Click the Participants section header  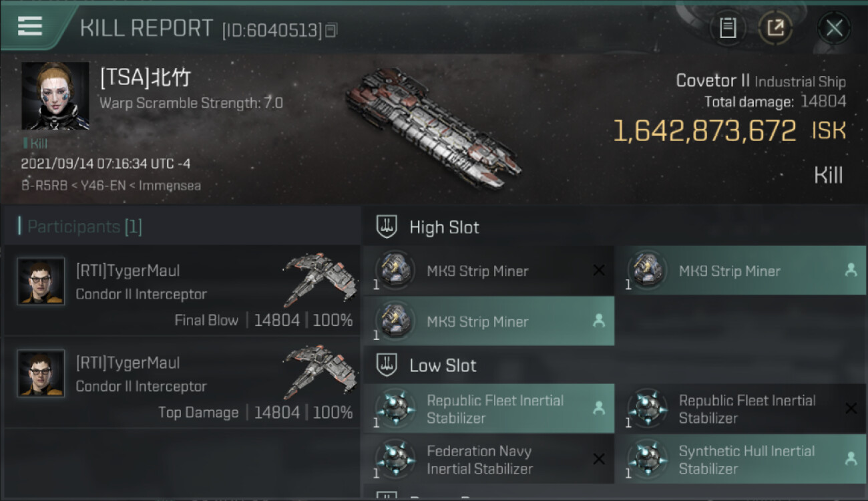point(84,227)
